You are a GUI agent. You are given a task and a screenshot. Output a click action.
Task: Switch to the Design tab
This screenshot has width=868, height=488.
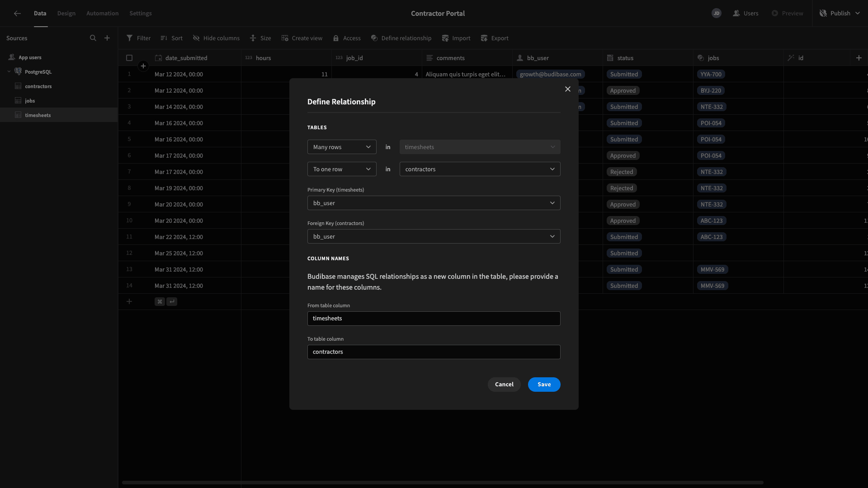click(x=66, y=14)
